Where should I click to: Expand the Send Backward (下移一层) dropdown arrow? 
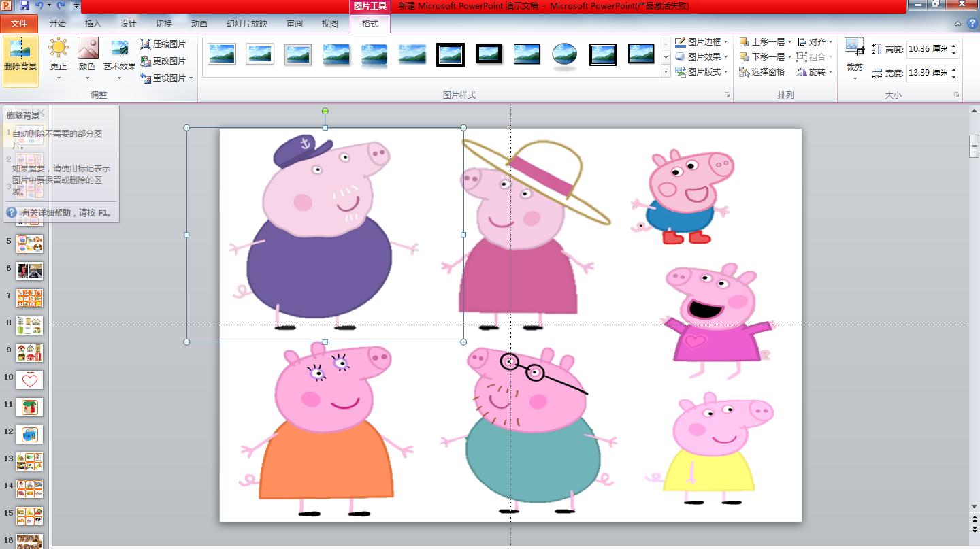click(x=789, y=57)
